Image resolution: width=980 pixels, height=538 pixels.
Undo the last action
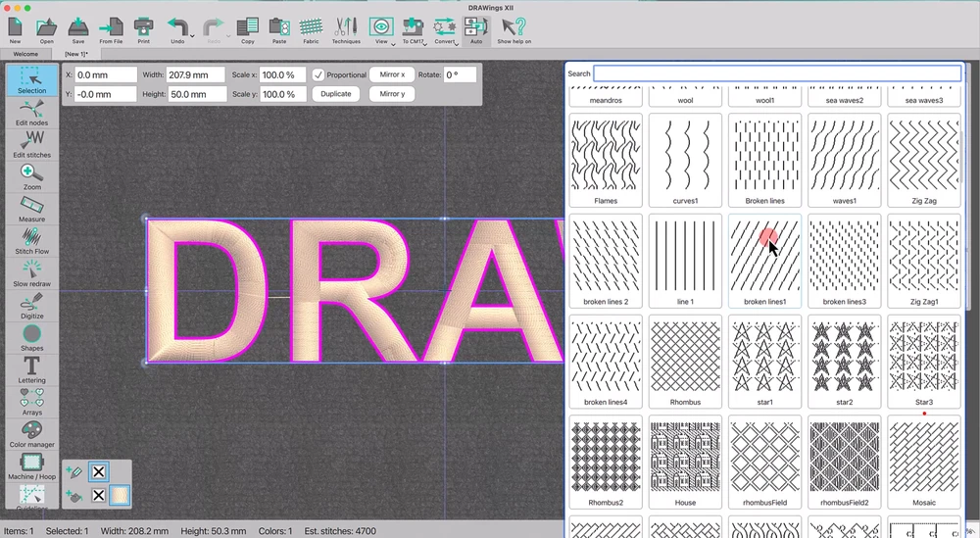[x=177, y=28]
